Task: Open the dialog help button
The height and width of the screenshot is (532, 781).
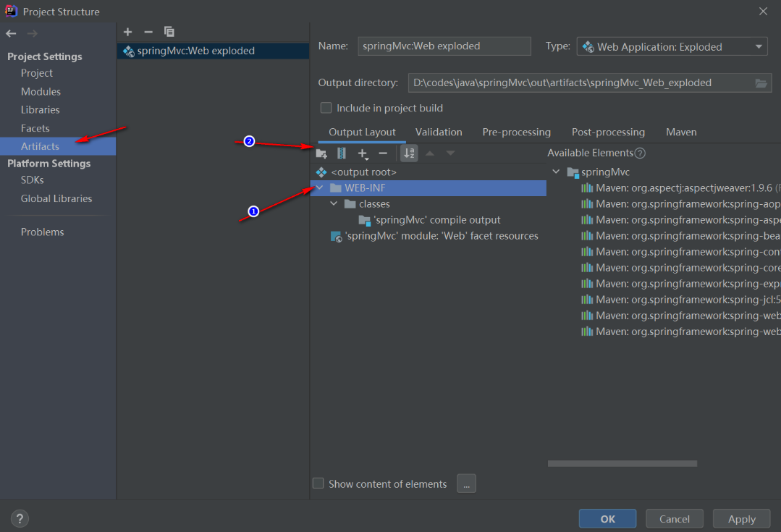Action: click(x=20, y=519)
